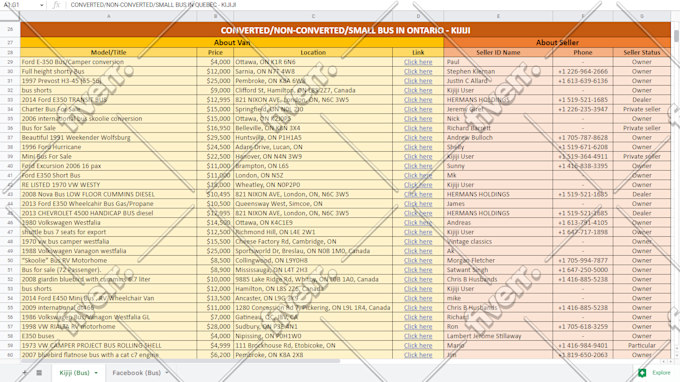
Task: Add a new sheet with the plus icon
Action: point(24,373)
